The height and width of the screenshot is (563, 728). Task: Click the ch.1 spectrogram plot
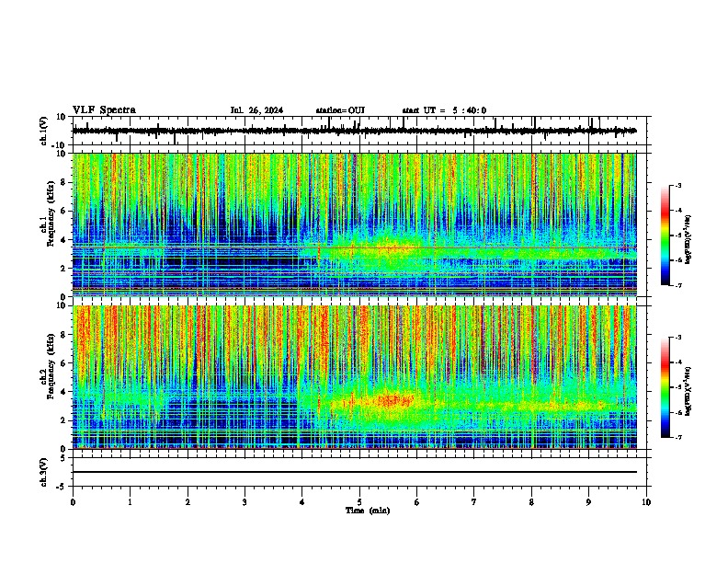354,224
